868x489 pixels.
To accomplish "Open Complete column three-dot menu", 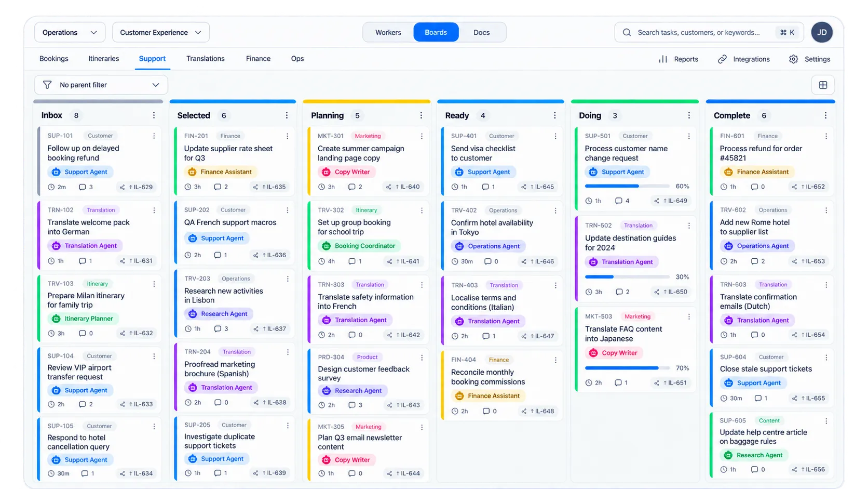I will [x=825, y=115].
